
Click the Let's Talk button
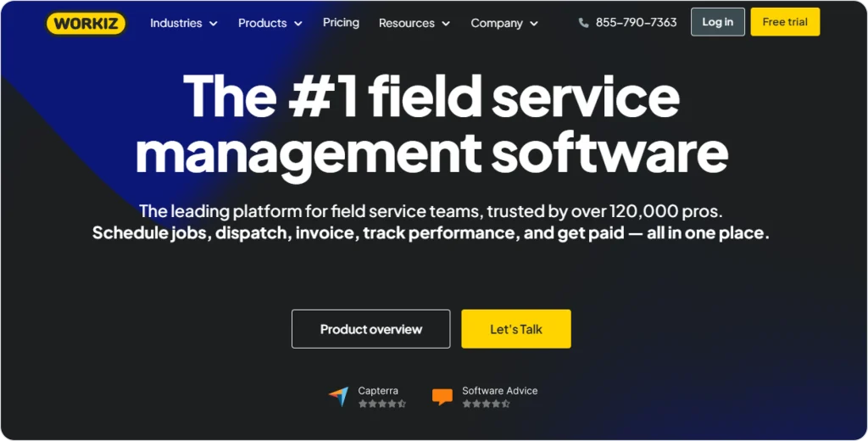(516, 329)
